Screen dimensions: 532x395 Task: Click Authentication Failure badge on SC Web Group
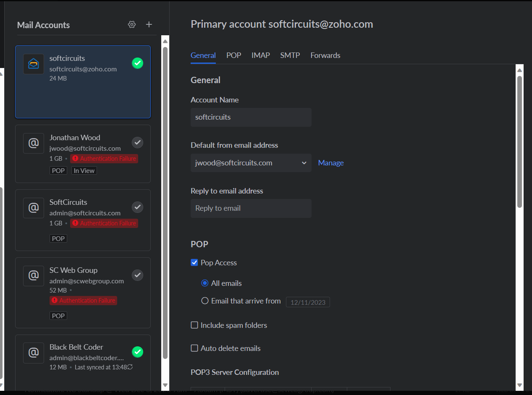83,301
